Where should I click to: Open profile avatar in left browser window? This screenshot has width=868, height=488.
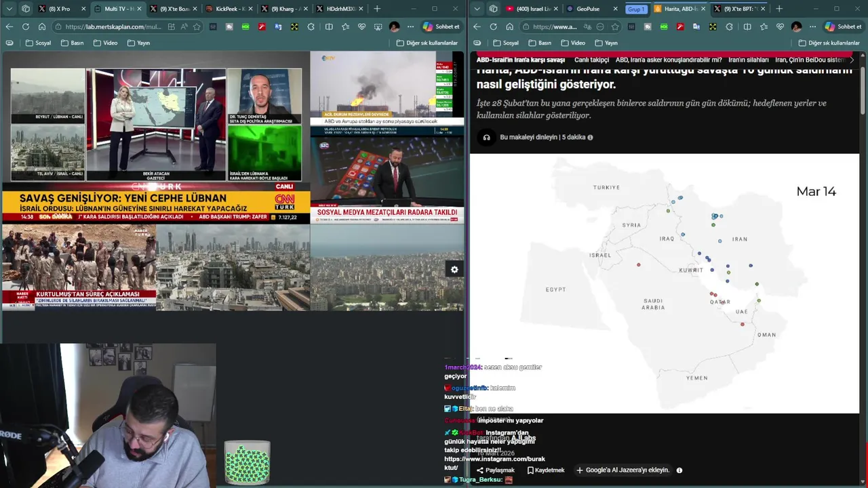395,26
